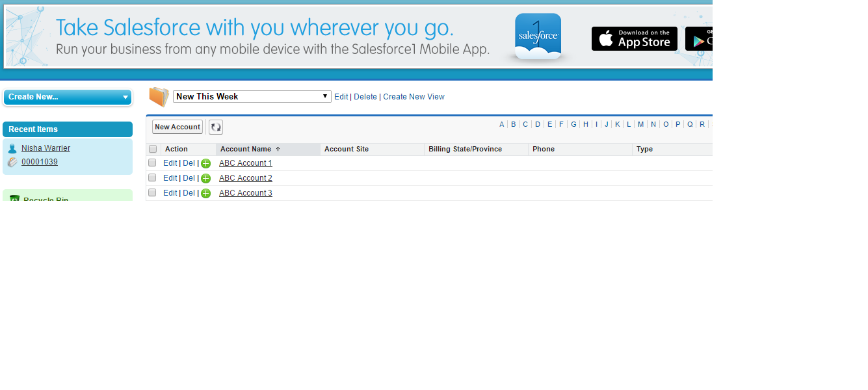Open the Create New... dropdown in the sidebar
The width and height of the screenshot is (868, 390).
point(68,96)
